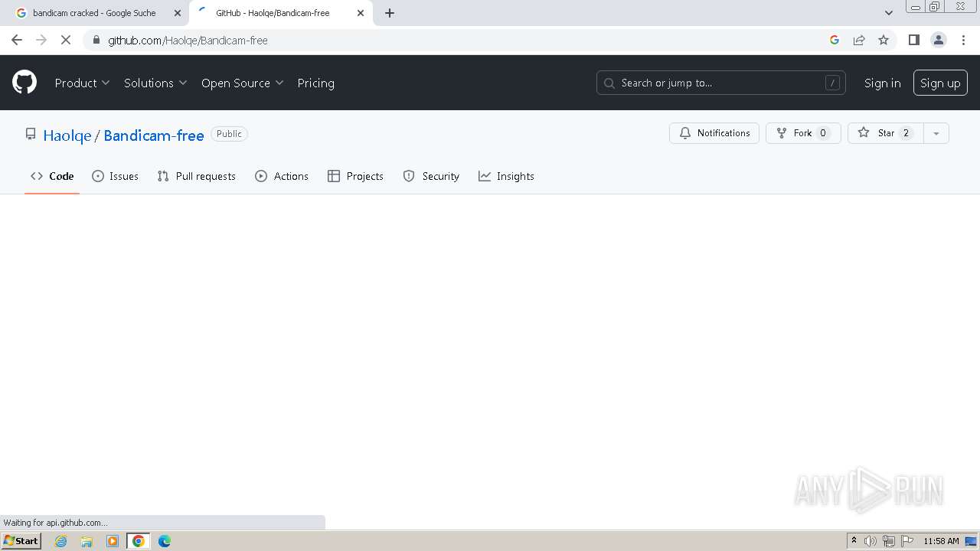
Task: Open the tab search chevron
Action: pos(889,13)
